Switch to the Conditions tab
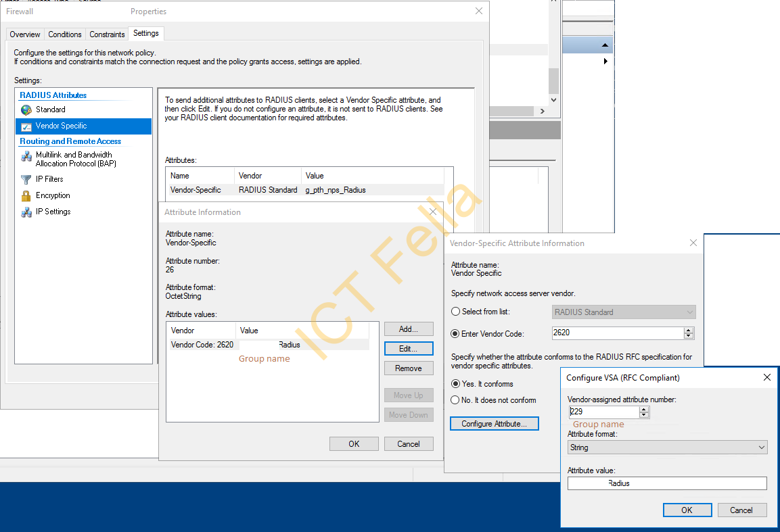The height and width of the screenshot is (532, 780). (65, 33)
